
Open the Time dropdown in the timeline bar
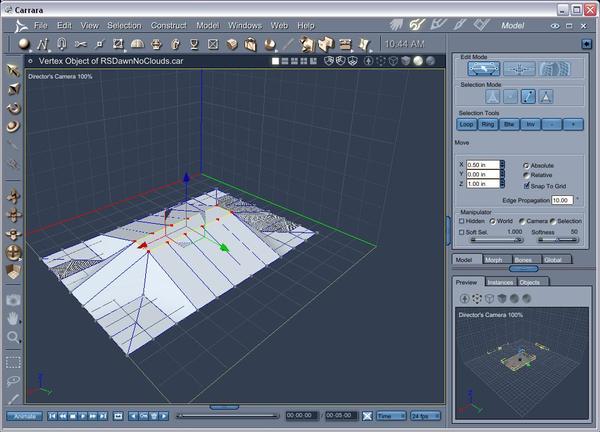click(x=391, y=416)
